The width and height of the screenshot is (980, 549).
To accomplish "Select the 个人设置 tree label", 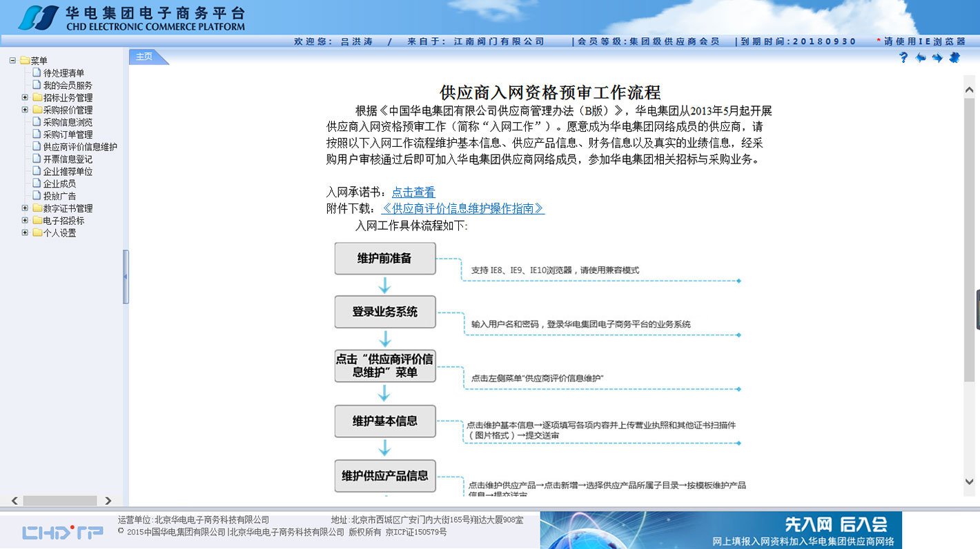I will 59,233.
